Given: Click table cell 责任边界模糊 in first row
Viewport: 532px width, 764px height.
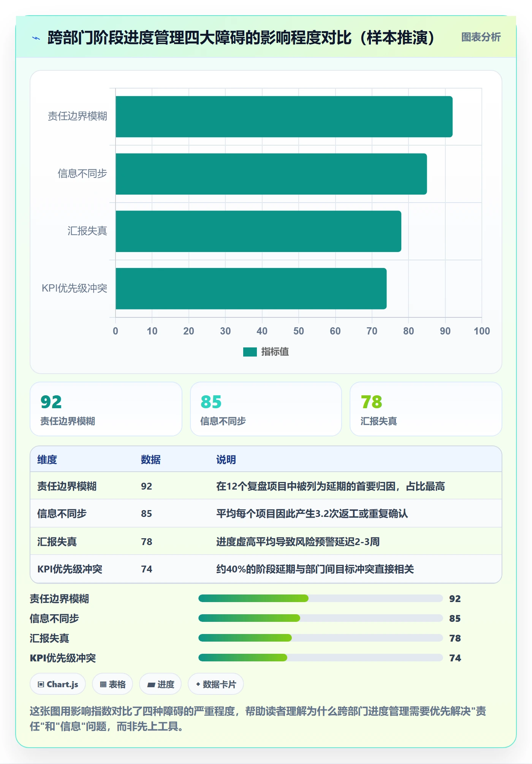Looking at the screenshot, I should (x=67, y=486).
